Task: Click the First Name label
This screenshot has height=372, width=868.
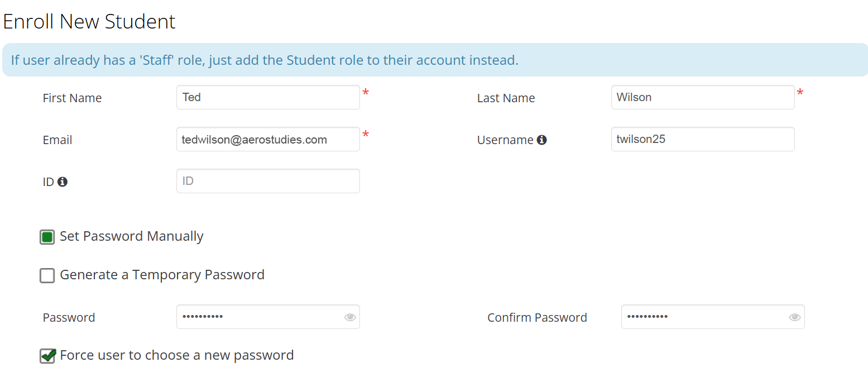Action: pyautogui.click(x=72, y=98)
